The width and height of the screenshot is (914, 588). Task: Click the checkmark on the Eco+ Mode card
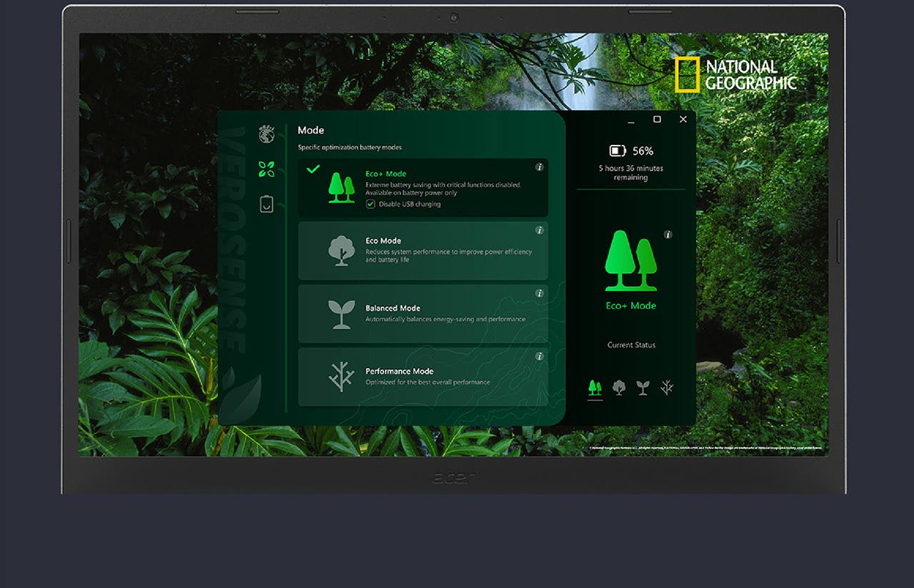(313, 169)
